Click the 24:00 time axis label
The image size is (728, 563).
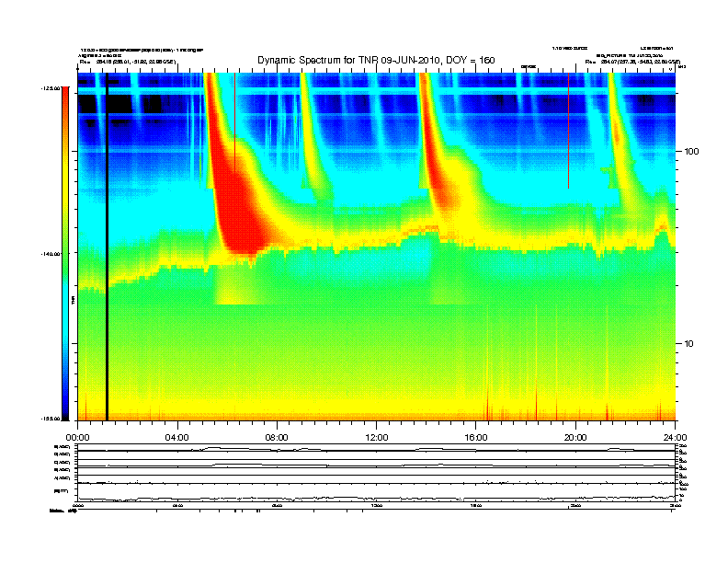(x=675, y=438)
